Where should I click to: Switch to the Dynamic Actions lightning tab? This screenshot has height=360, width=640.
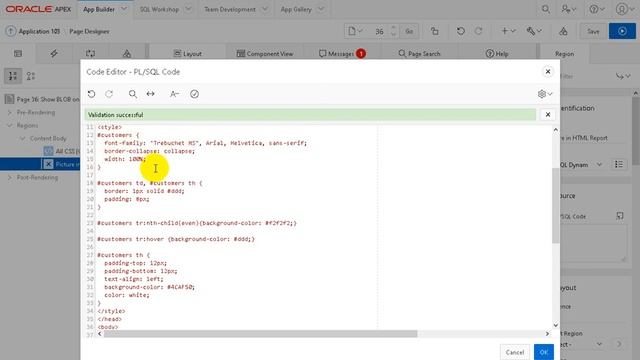click(54, 53)
